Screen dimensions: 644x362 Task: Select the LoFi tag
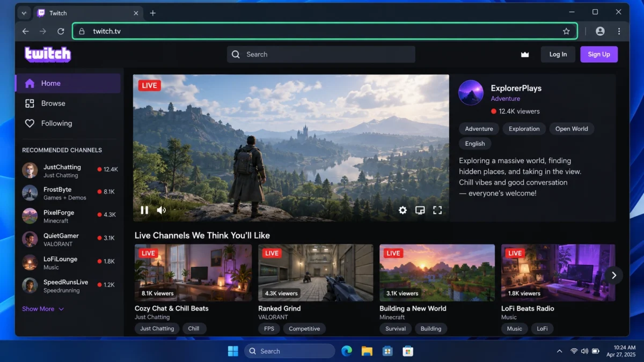point(543,329)
